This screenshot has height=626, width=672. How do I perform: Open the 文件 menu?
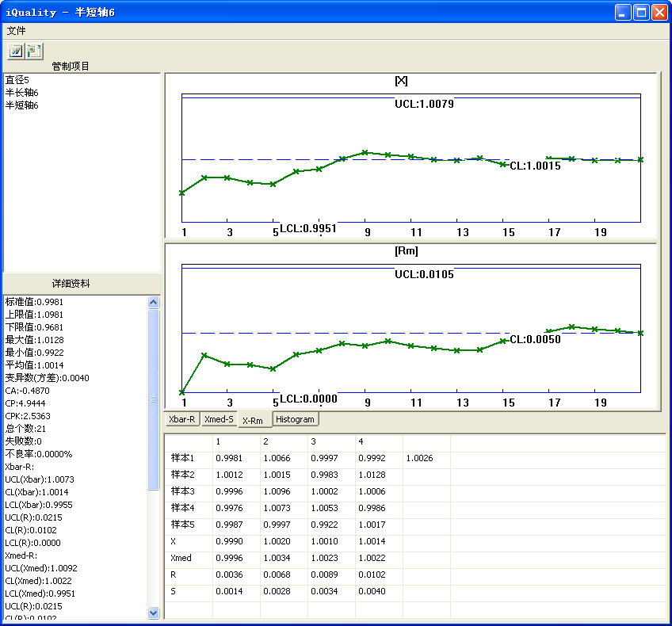point(17,31)
